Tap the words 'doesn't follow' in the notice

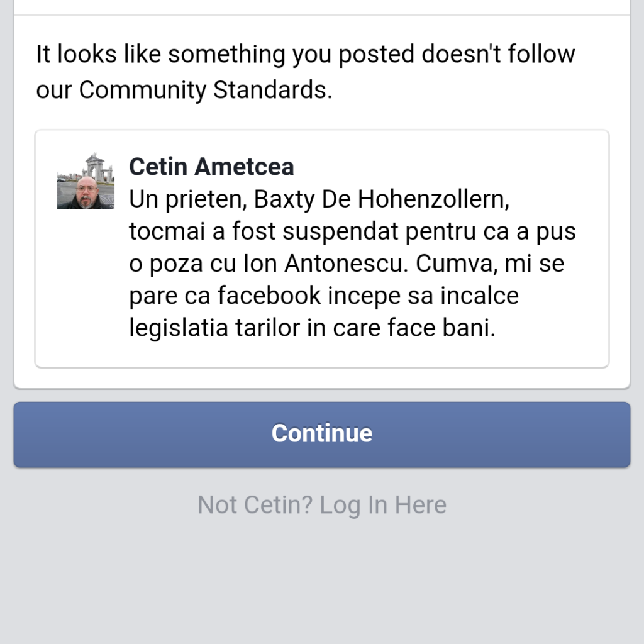(x=498, y=55)
